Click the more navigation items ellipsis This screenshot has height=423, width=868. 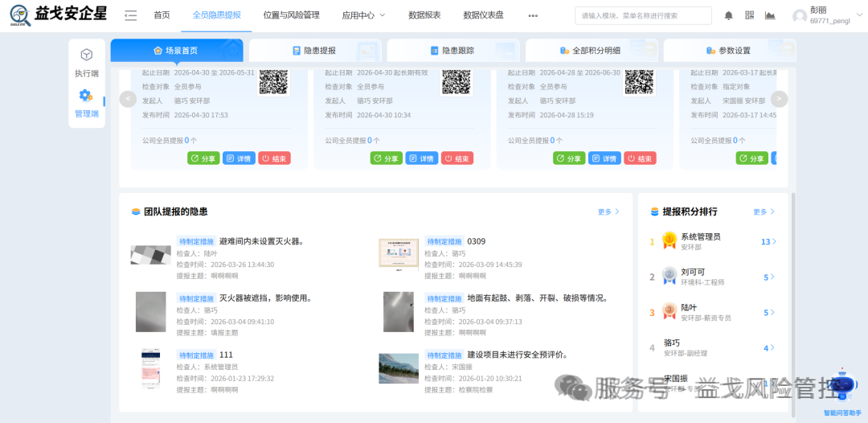[x=533, y=15]
